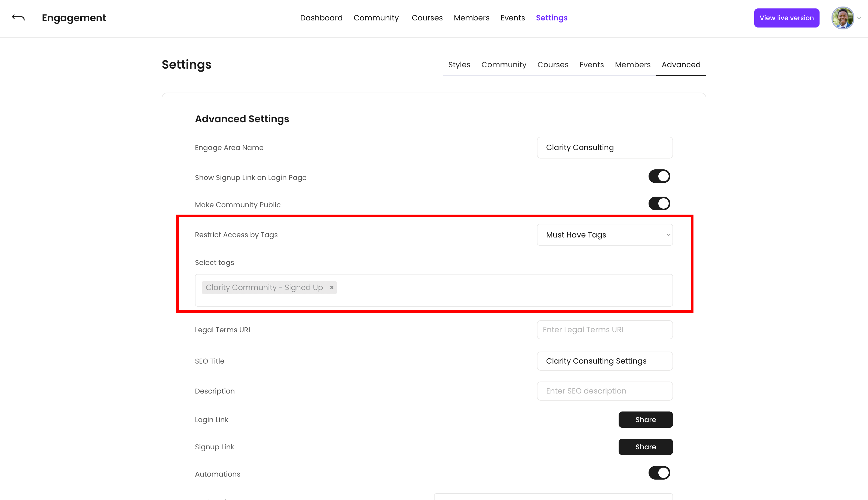Toggle Show Signup Link on Login Page
868x500 pixels.
point(659,176)
